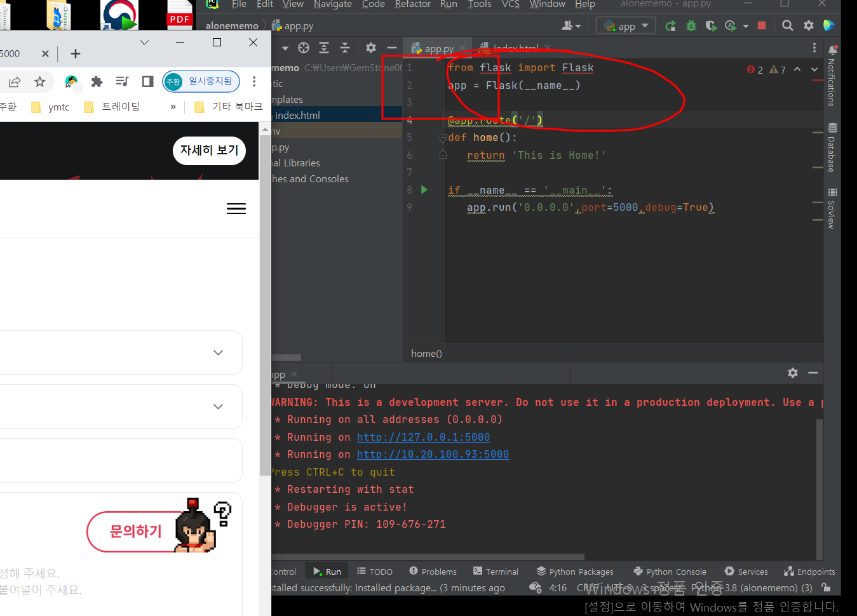
Task: Open Chrome media control icon
Action: coord(123,81)
